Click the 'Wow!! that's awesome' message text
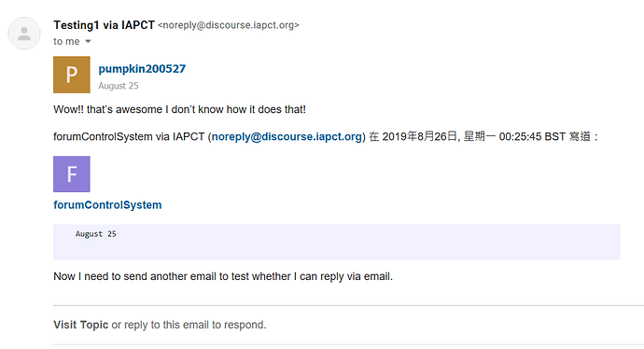This screenshot has width=644, height=349. [x=179, y=109]
